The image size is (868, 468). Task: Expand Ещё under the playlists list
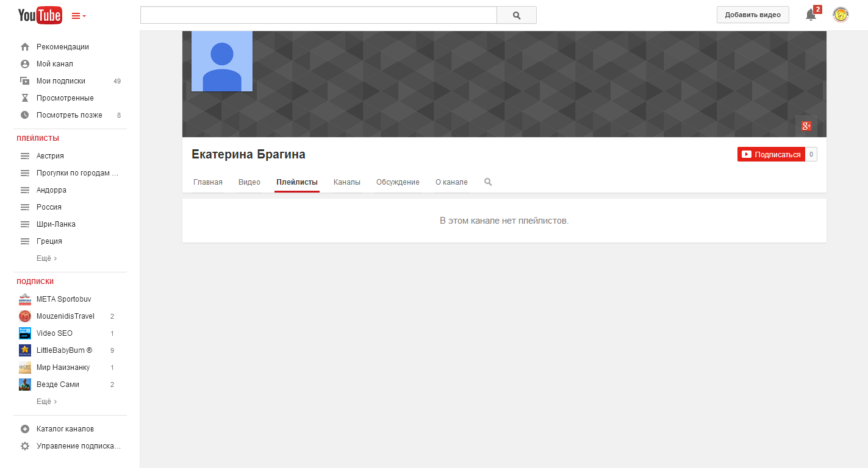tap(46, 258)
